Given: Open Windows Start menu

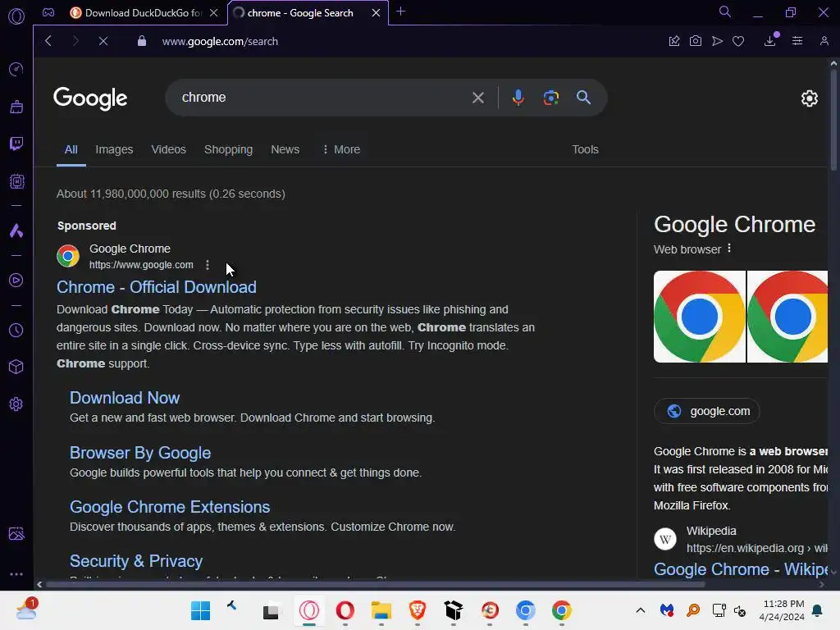Looking at the screenshot, I should tap(201, 610).
